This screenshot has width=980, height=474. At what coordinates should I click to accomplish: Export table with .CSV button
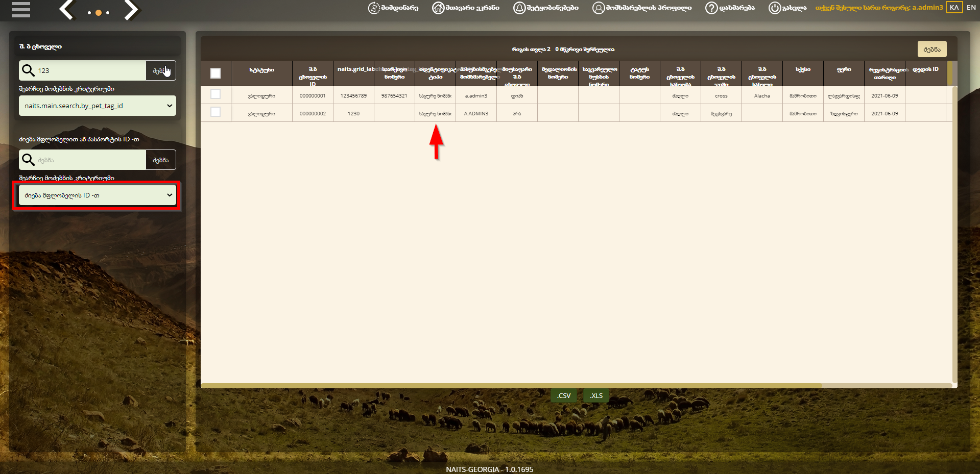pyautogui.click(x=564, y=395)
